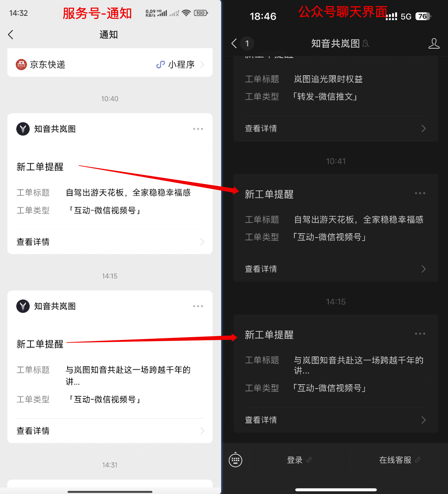
Task: Tap 知音共岚图 avatar in 10:40 card
Action: click(x=23, y=129)
